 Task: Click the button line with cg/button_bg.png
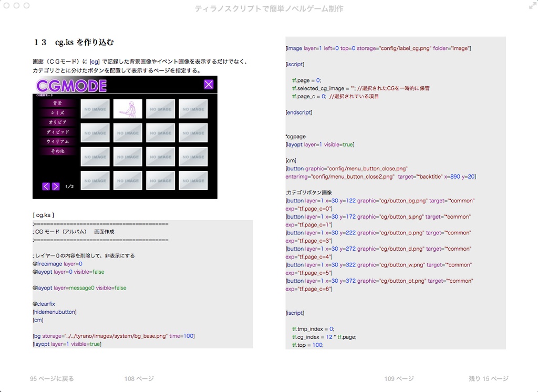pos(380,200)
